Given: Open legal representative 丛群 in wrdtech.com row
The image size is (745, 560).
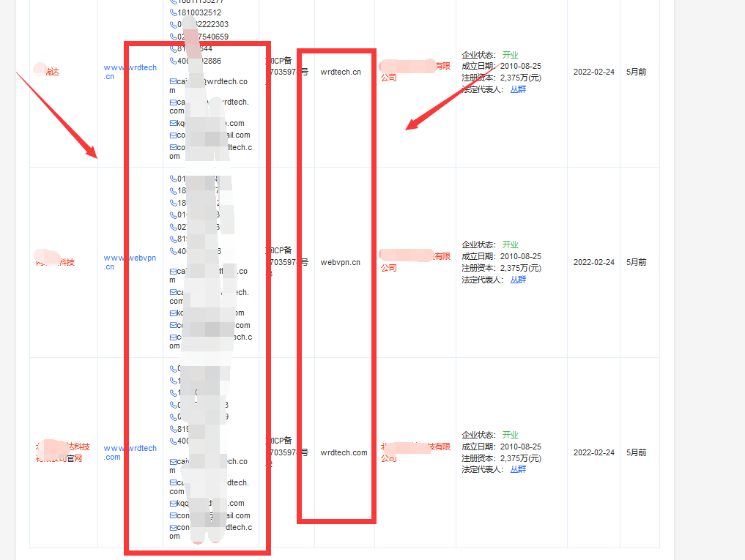Looking at the screenshot, I should [x=518, y=469].
